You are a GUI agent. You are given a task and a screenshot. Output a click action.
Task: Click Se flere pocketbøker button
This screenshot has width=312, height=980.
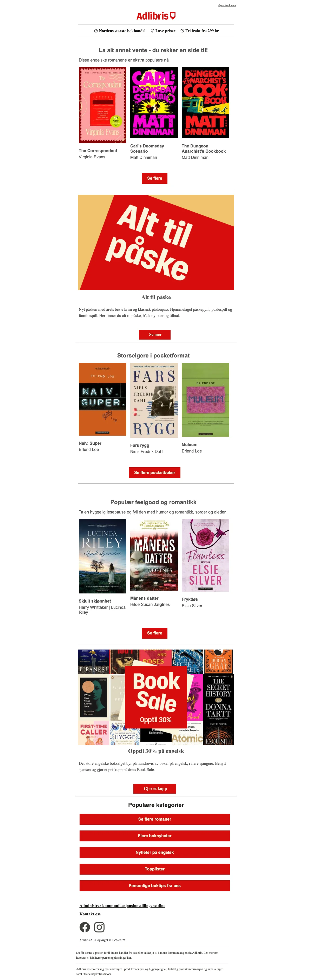click(x=155, y=472)
